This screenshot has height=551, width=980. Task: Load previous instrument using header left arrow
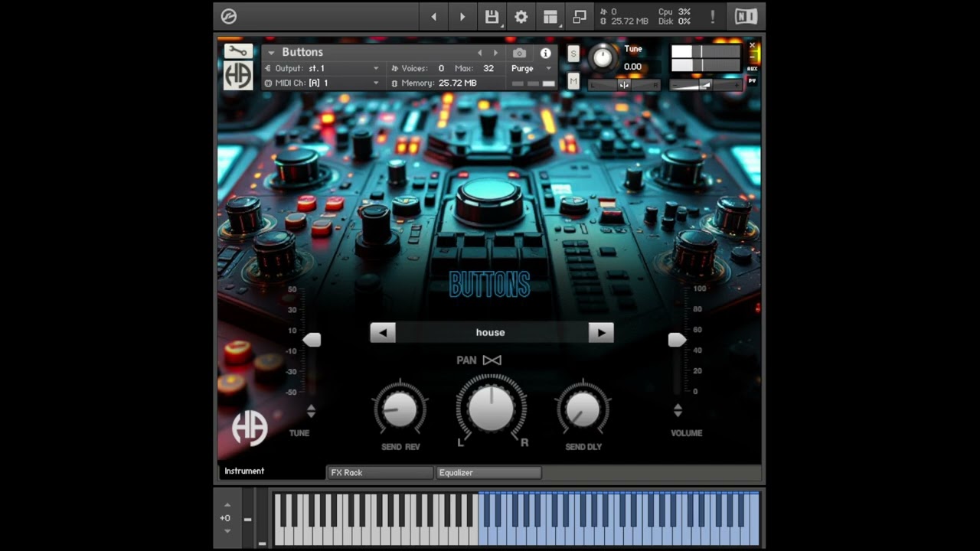coord(480,53)
